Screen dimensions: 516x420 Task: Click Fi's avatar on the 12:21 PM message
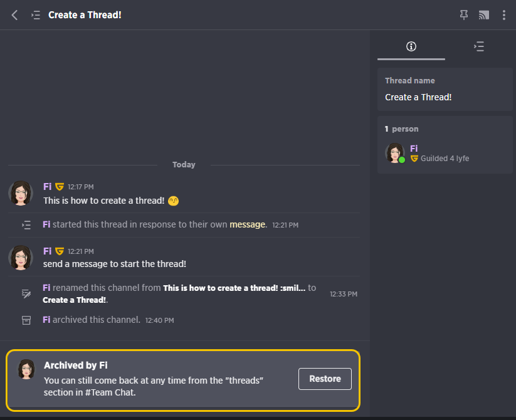coord(21,258)
